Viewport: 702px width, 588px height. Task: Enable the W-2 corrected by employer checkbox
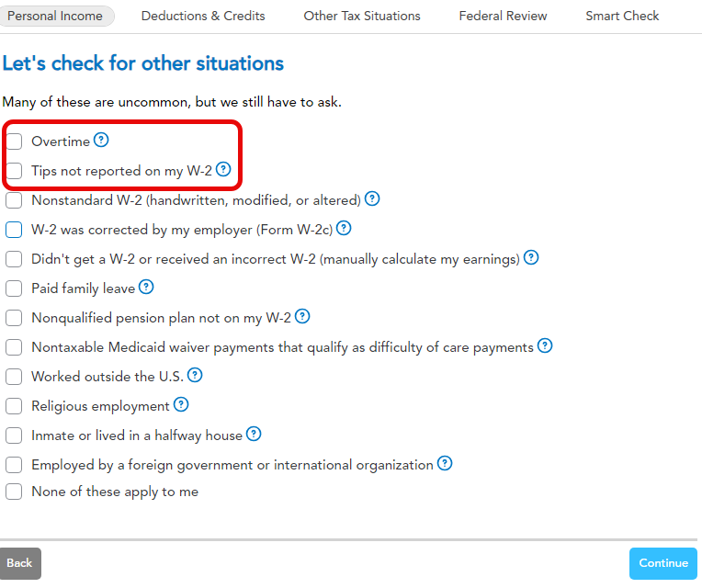pyautogui.click(x=14, y=229)
